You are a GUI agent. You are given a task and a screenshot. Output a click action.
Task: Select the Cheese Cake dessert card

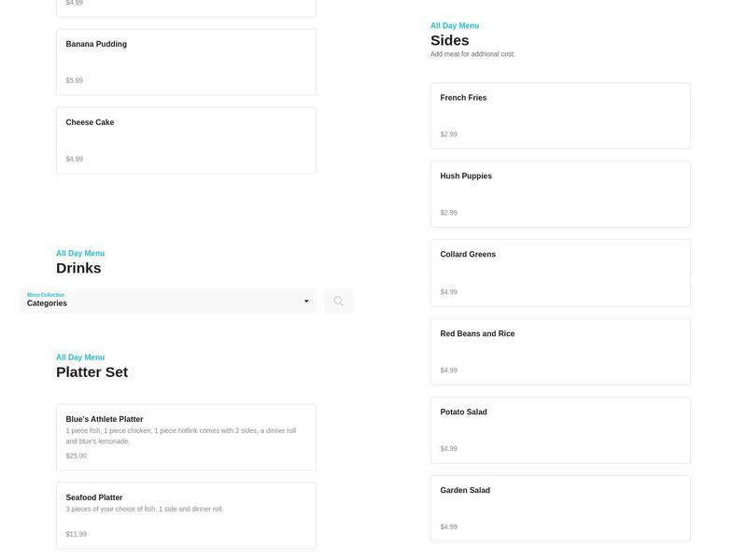point(186,140)
